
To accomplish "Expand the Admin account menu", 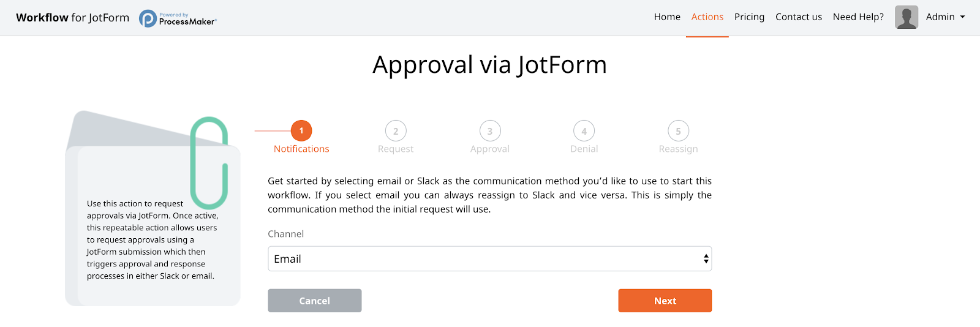I will point(945,17).
